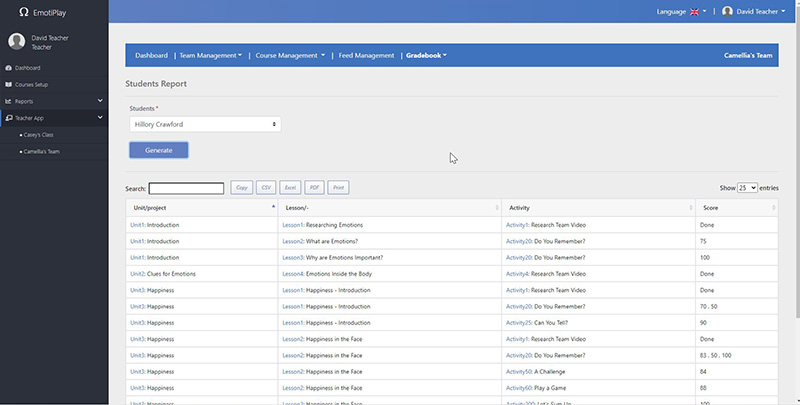Click the Dashboard gauge icon in sidebar
Image resolution: width=800 pixels, height=405 pixels.
point(8,68)
